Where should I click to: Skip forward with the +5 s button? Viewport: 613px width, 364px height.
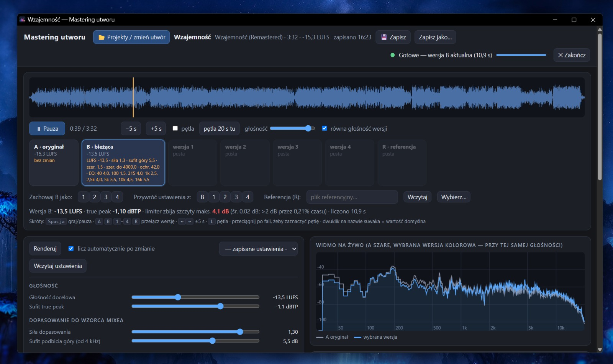156,129
